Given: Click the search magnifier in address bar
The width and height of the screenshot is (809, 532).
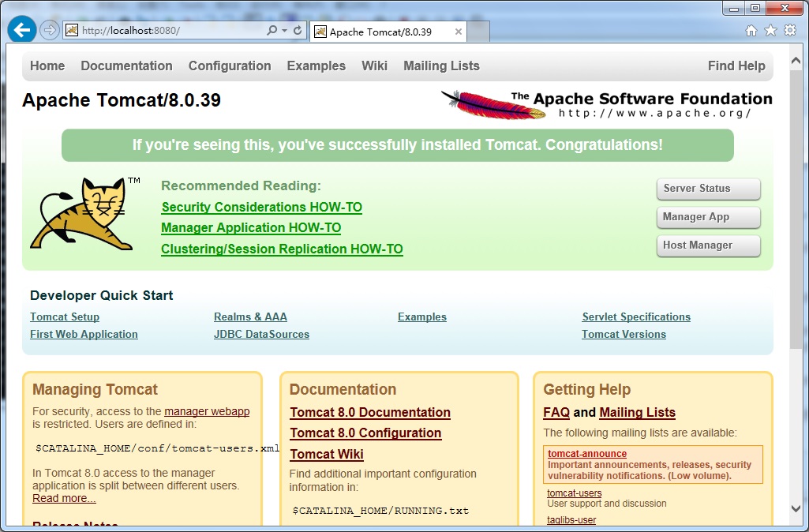Looking at the screenshot, I should 272,31.
